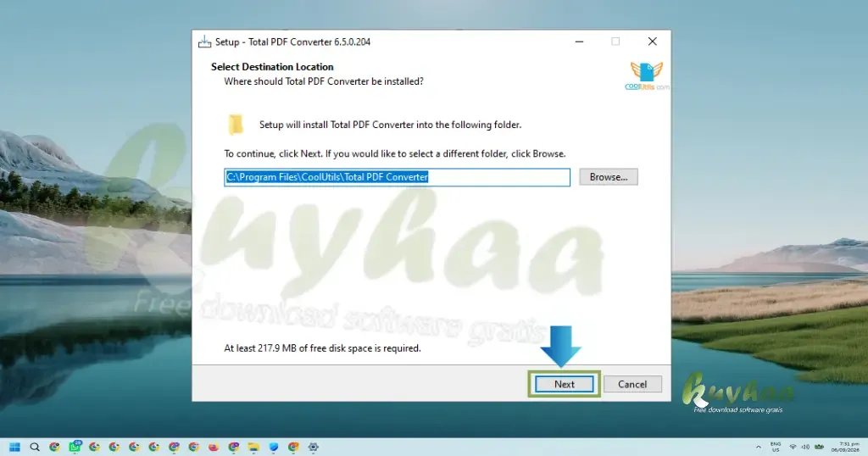Open Windows Security shield in taskbar
Image resolution: width=868 pixels, height=456 pixels.
[x=274, y=447]
